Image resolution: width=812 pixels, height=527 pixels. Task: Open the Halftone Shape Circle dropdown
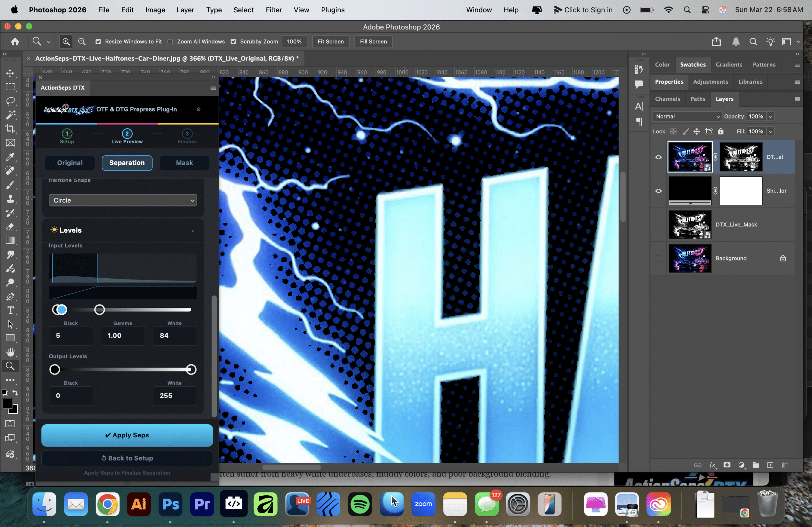[x=122, y=200]
